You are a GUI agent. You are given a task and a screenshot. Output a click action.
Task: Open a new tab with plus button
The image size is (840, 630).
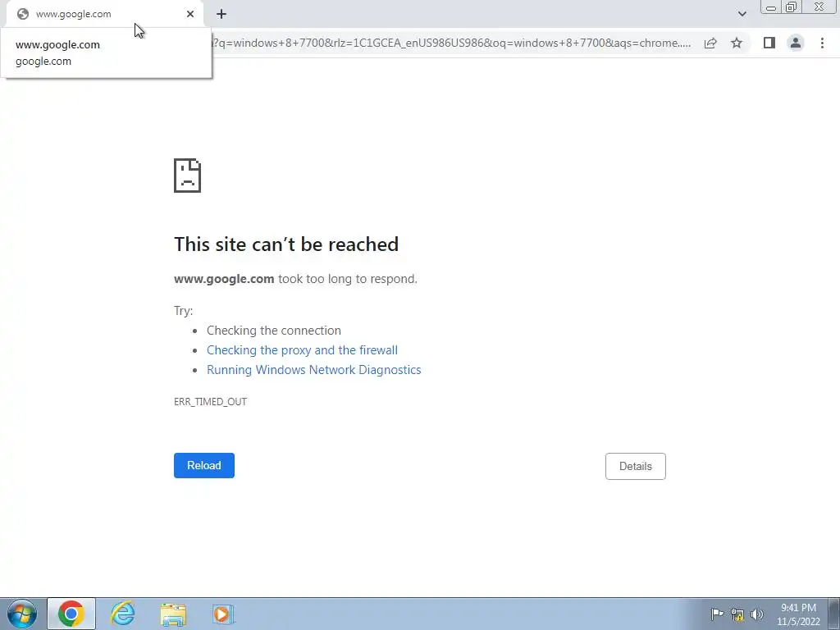point(221,14)
